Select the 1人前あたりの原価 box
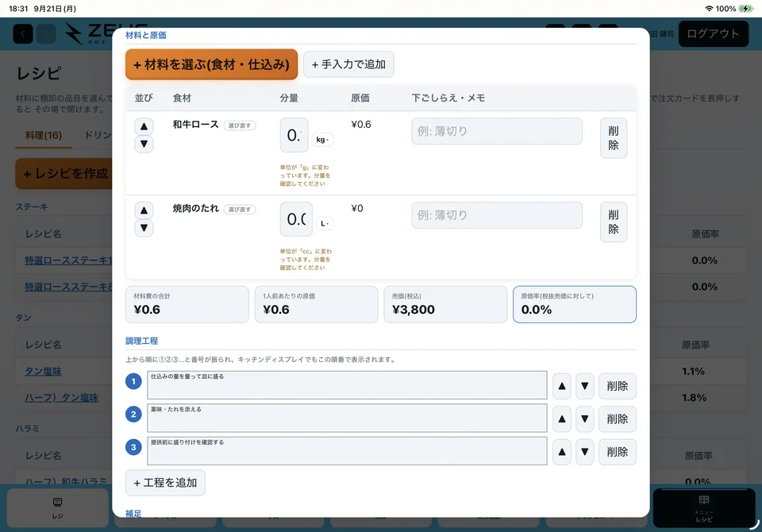 pyautogui.click(x=316, y=304)
